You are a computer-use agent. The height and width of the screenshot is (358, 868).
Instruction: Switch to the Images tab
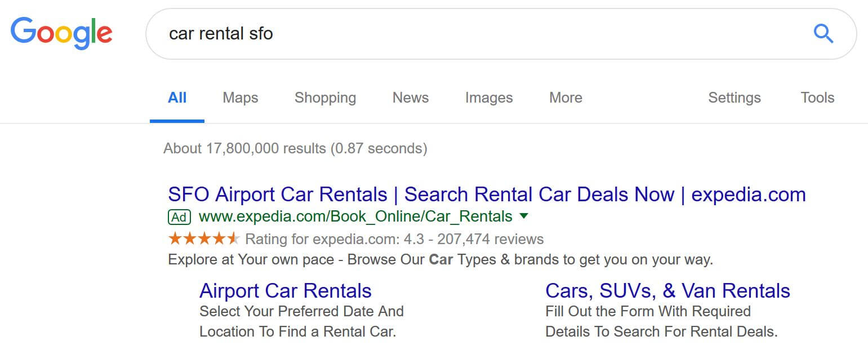488,98
